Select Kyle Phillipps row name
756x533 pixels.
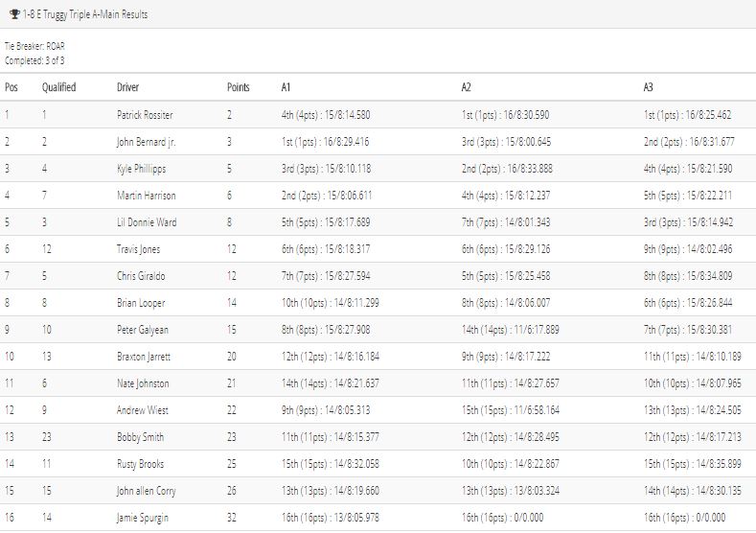141,169
